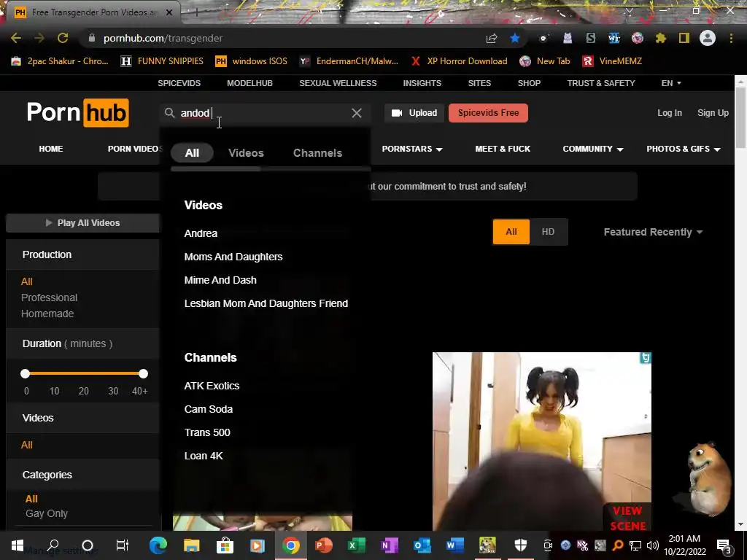The height and width of the screenshot is (560, 747).
Task: Close the browser tab with its X
Action: point(169,12)
